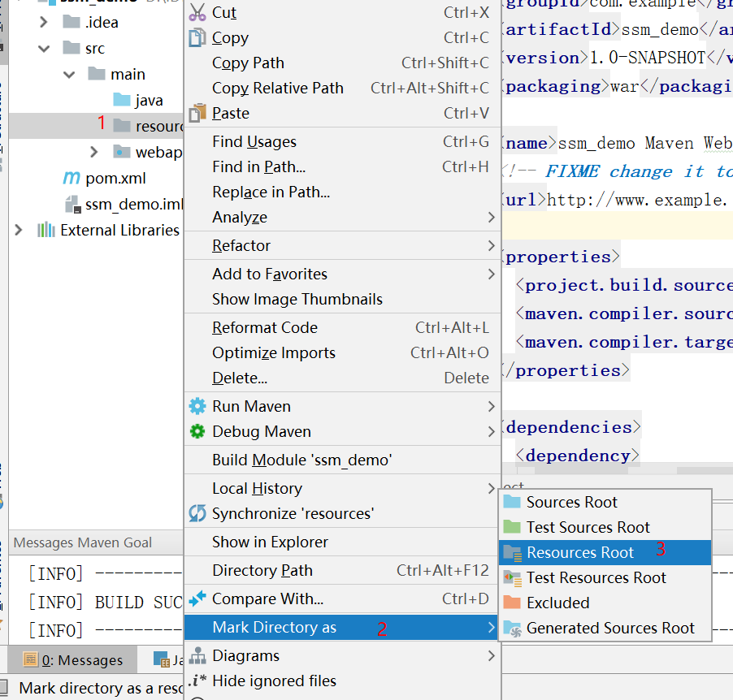Screen dimensions: 733x700
Task: Choose Reformat Code menu entry
Action: 342,327
